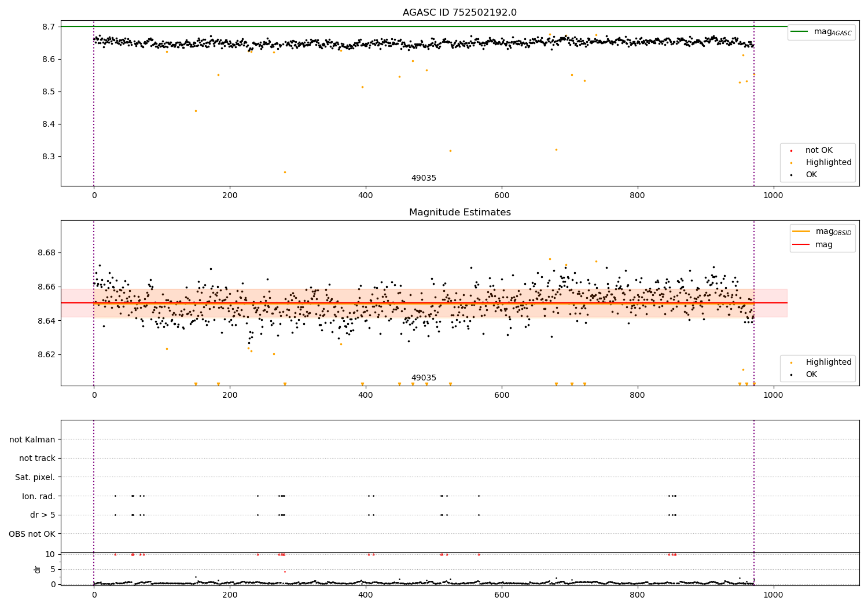Click the 49035 label in the middle plot

424,378
